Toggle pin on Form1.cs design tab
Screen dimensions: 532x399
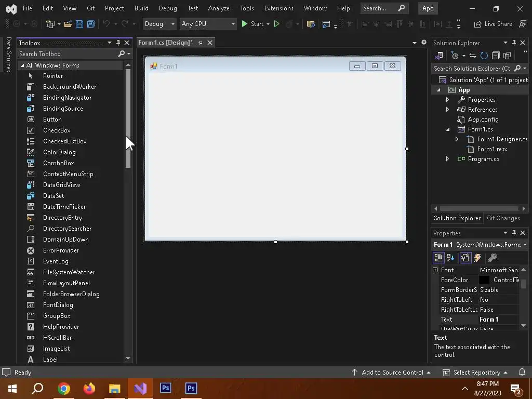pyautogui.click(x=200, y=43)
